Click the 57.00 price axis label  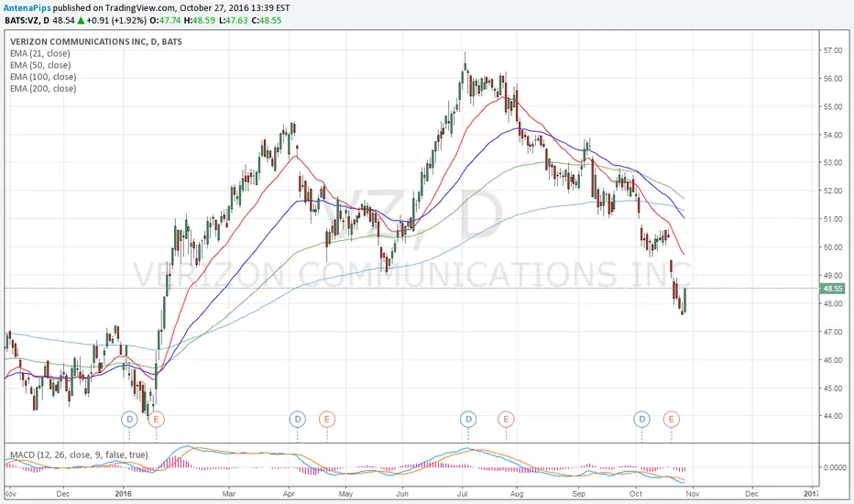click(833, 50)
